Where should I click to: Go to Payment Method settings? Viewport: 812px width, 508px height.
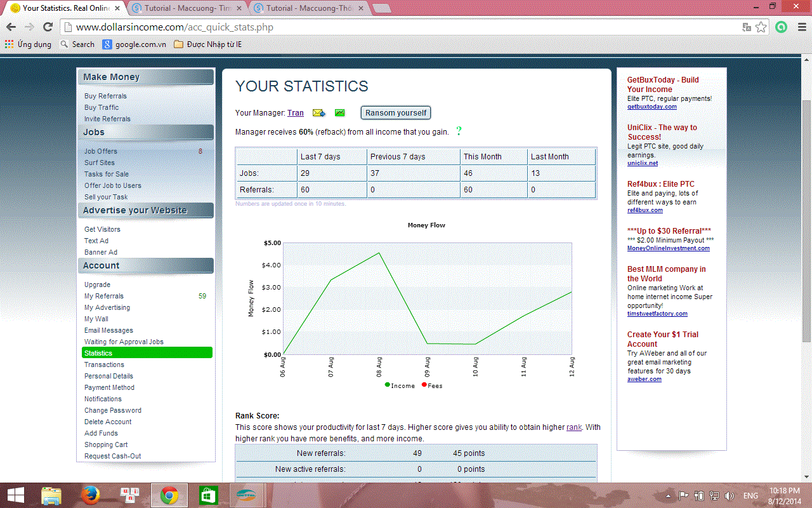pyautogui.click(x=109, y=388)
